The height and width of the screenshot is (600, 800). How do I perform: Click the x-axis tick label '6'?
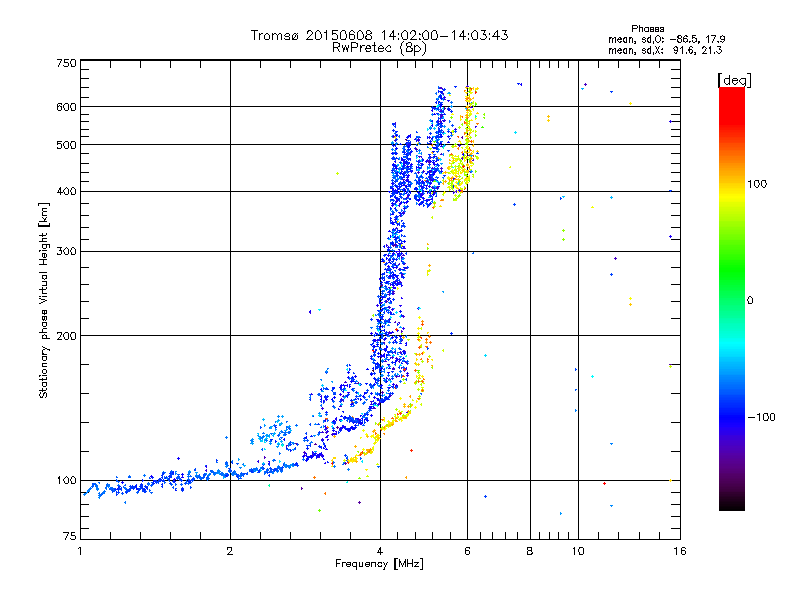[467, 551]
